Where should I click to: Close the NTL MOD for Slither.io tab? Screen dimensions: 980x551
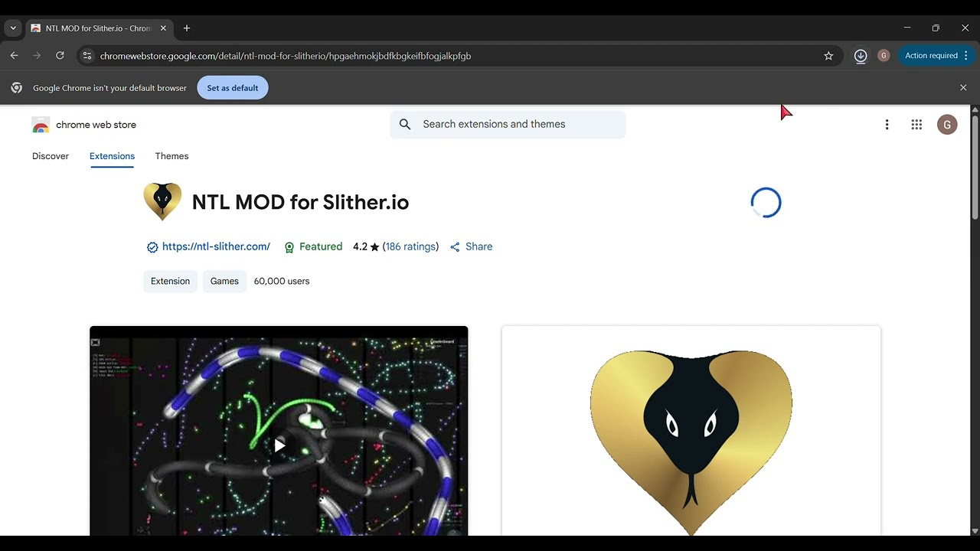click(163, 28)
